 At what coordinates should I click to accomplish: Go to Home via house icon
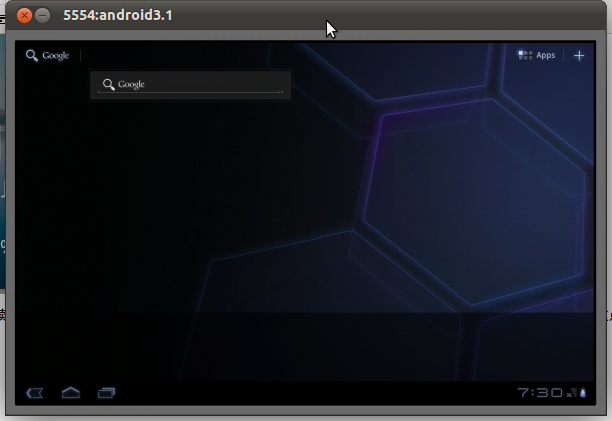(71, 393)
